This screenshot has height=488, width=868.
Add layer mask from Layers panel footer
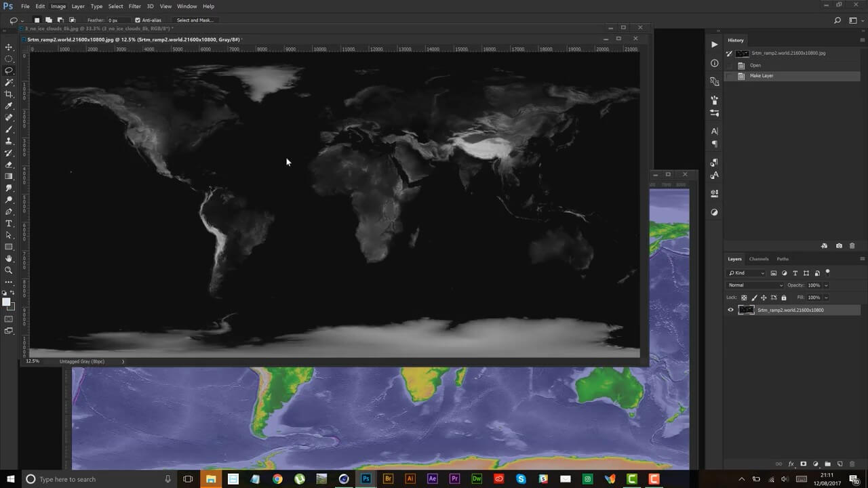pos(804,464)
